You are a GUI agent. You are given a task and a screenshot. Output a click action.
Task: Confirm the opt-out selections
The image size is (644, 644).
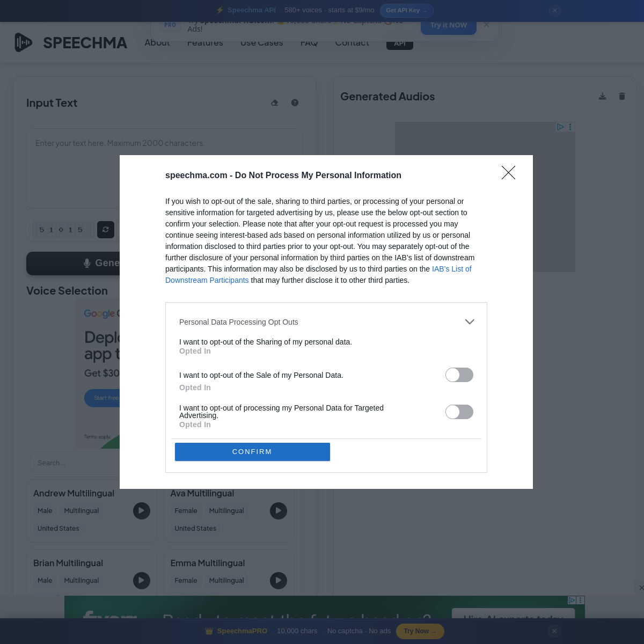252,452
